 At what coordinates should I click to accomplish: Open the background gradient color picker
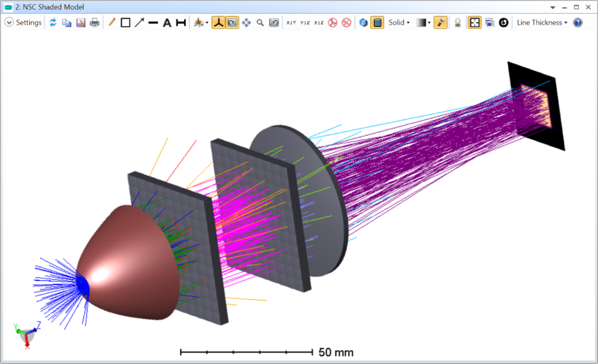pyautogui.click(x=422, y=22)
